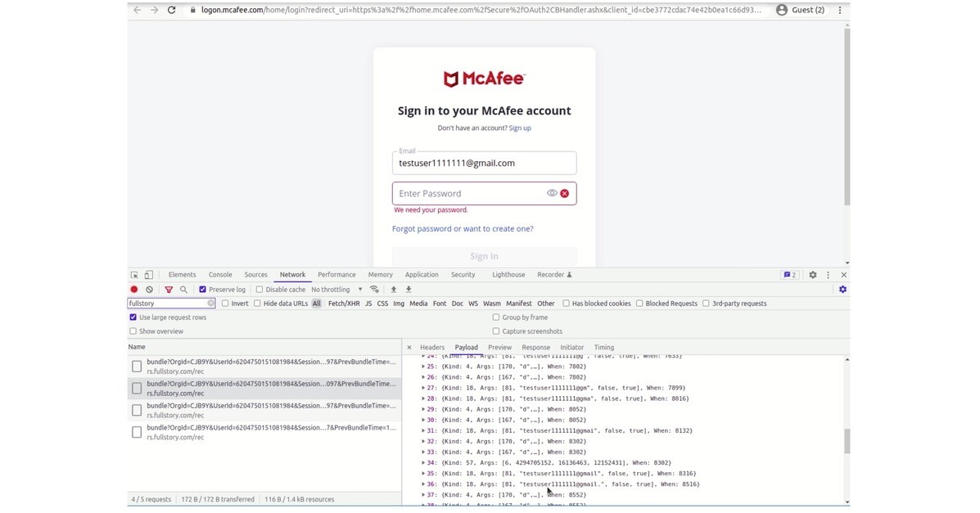Toggle the network filter funnel icon

169,290
